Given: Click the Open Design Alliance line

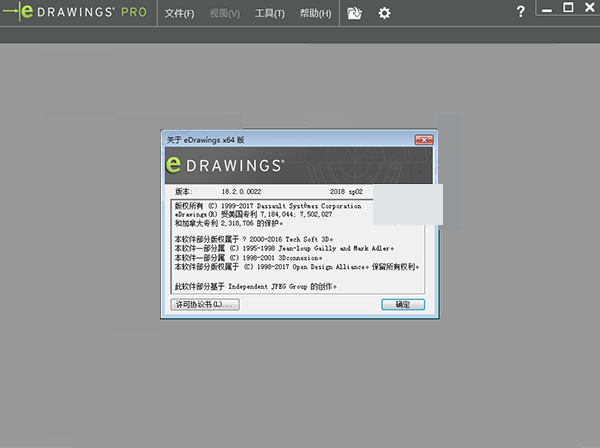Looking at the screenshot, I should point(297,267).
